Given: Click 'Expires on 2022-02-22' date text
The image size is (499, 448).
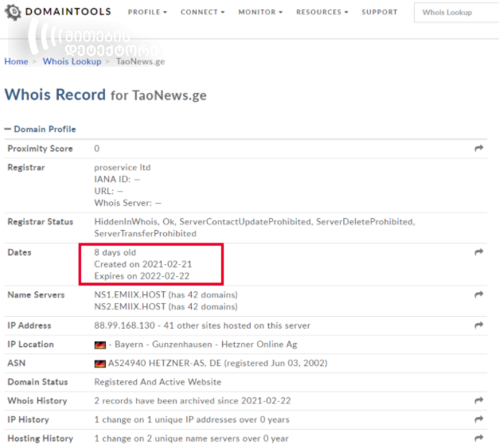Looking at the screenshot, I should point(142,276).
